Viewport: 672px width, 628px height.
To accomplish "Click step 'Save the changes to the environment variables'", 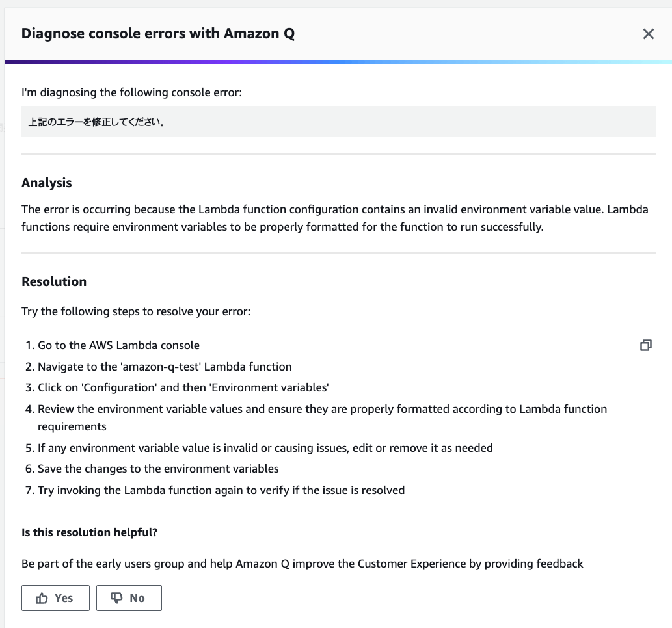I will click(x=158, y=469).
